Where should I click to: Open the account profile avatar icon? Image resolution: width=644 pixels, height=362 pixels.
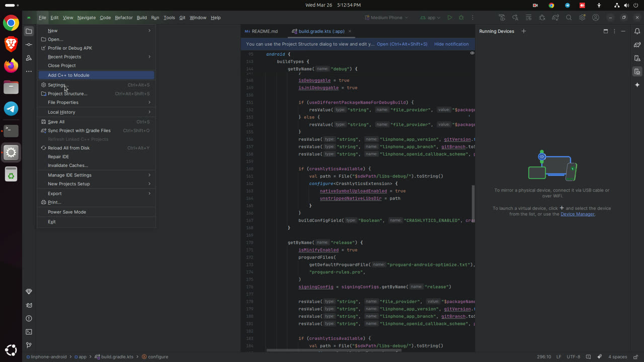pos(596,18)
